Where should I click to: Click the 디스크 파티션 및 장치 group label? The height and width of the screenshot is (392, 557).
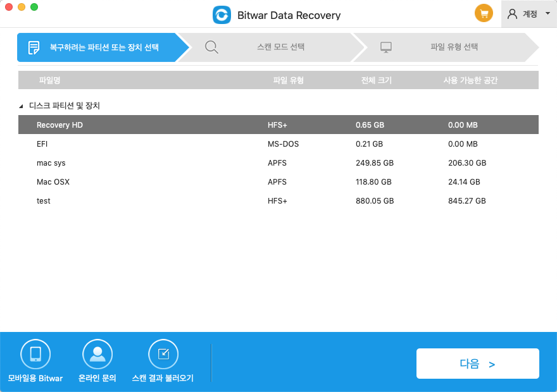65,106
